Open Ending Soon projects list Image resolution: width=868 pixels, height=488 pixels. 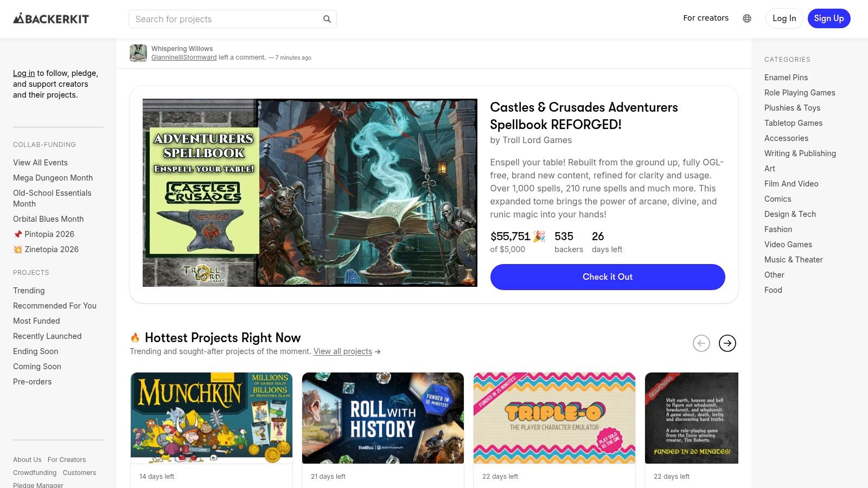point(35,351)
